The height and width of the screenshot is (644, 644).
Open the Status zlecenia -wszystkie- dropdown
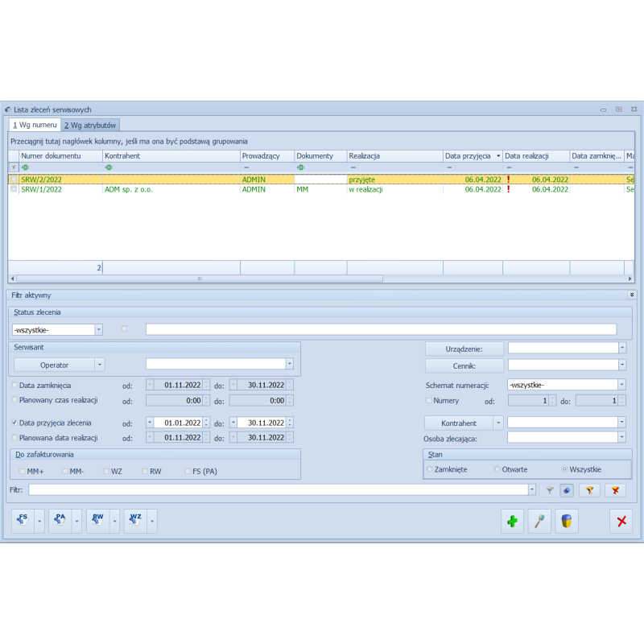tap(98, 329)
